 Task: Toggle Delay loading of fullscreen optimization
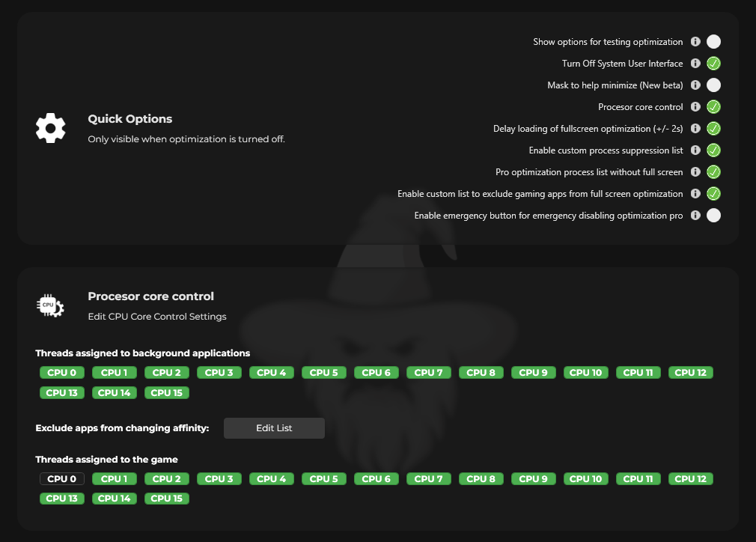713,129
